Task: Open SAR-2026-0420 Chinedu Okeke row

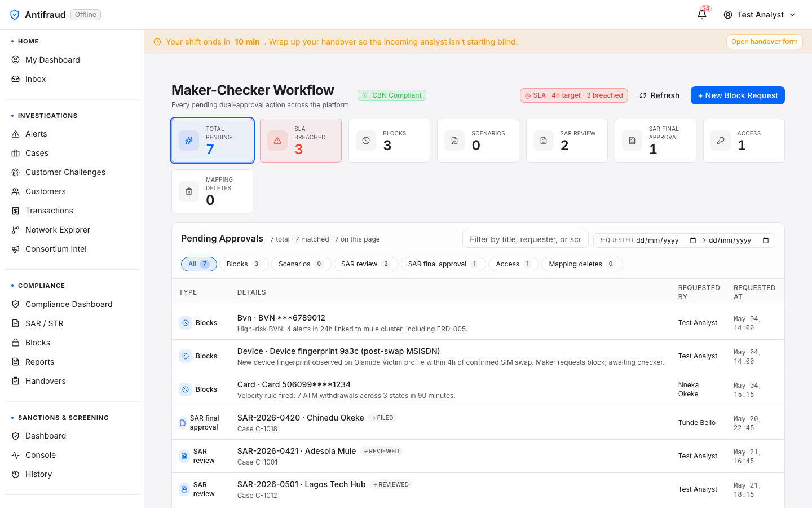Action: (x=478, y=423)
